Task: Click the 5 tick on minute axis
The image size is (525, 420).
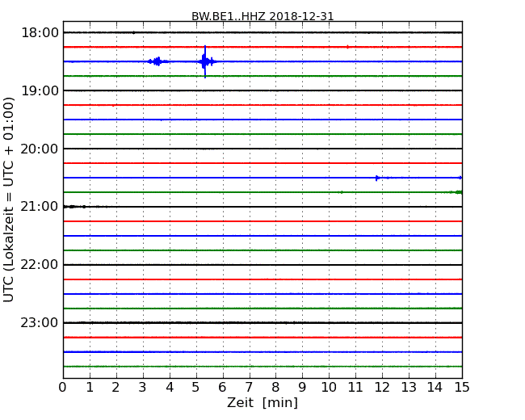Action: coord(196,387)
